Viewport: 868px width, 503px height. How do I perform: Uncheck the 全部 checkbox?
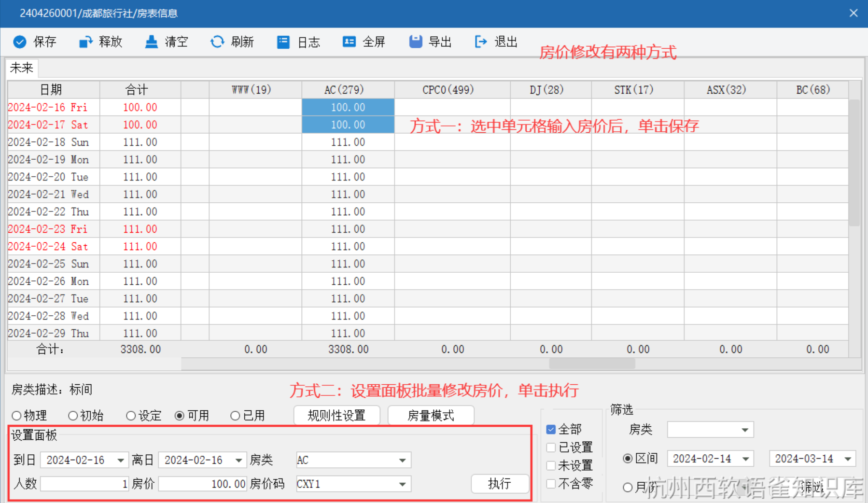(x=551, y=429)
